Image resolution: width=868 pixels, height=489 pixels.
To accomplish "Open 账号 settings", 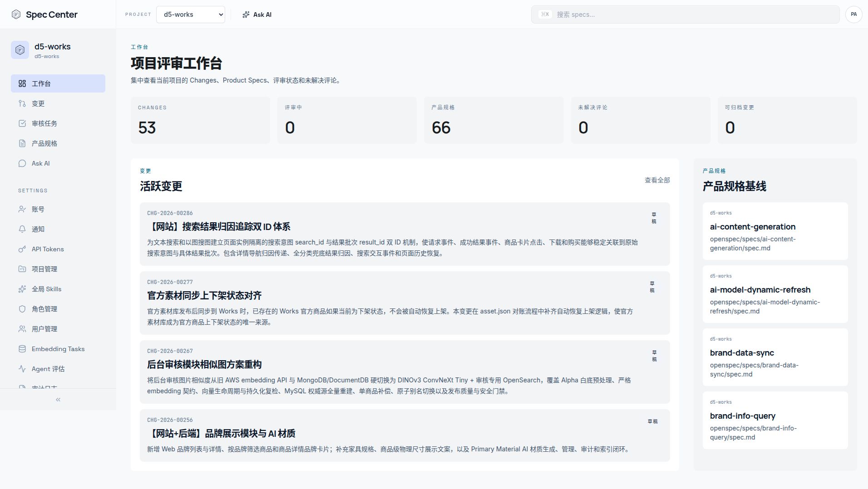I will coord(58,209).
